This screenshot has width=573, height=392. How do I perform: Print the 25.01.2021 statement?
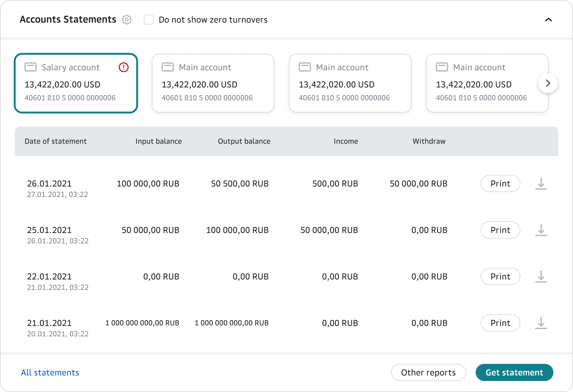tap(500, 230)
